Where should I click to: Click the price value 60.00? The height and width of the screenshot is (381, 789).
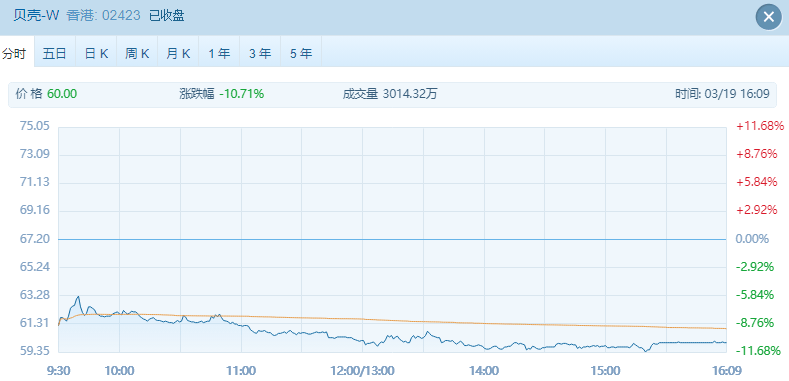point(62,94)
